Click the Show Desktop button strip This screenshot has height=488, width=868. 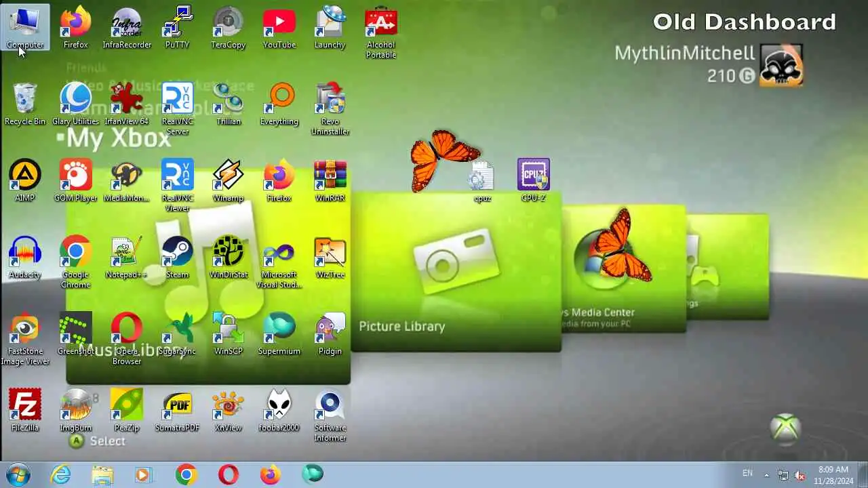pyautogui.click(x=863, y=474)
